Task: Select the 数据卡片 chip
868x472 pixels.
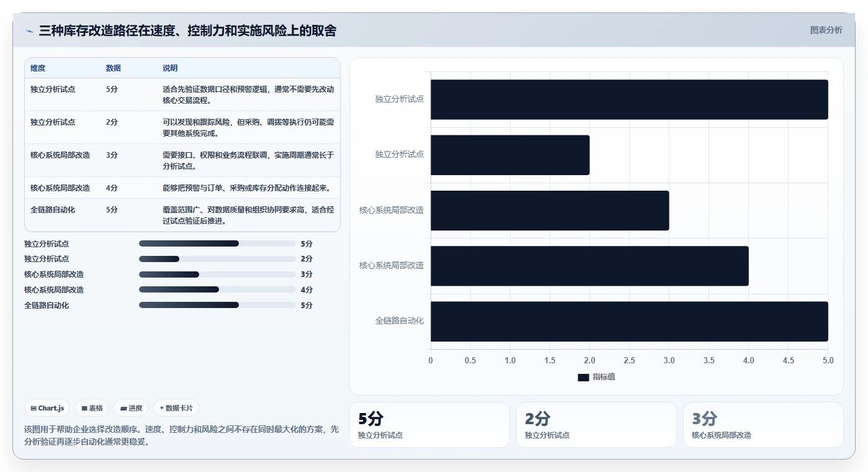Action: click(176, 408)
